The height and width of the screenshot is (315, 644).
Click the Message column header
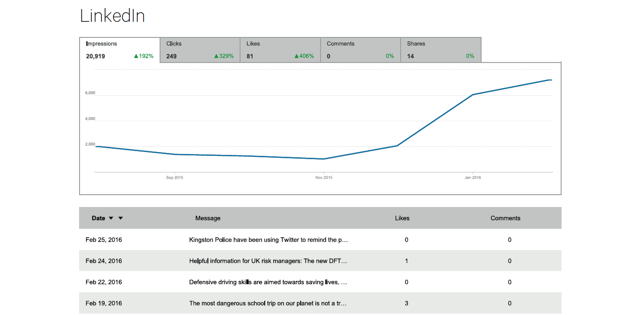pyautogui.click(x=208, y=218)
